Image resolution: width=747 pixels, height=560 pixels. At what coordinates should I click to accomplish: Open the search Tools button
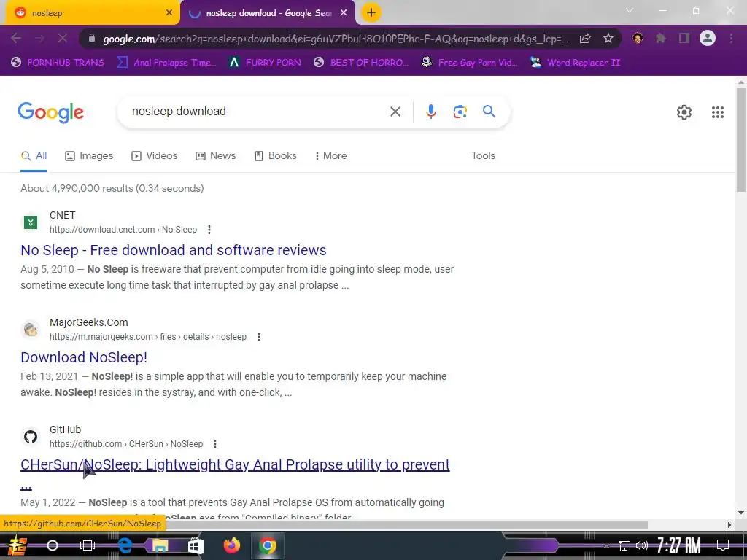[x=483, y=156]
